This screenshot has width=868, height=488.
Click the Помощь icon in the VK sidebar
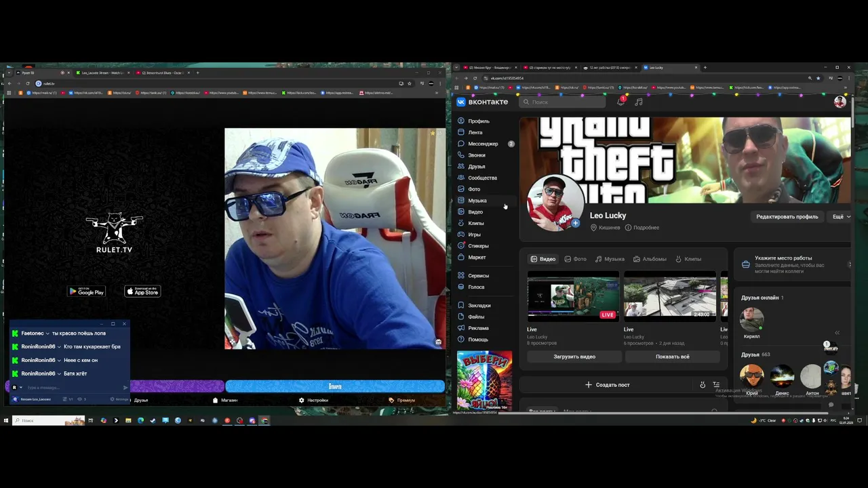[461, 340]
